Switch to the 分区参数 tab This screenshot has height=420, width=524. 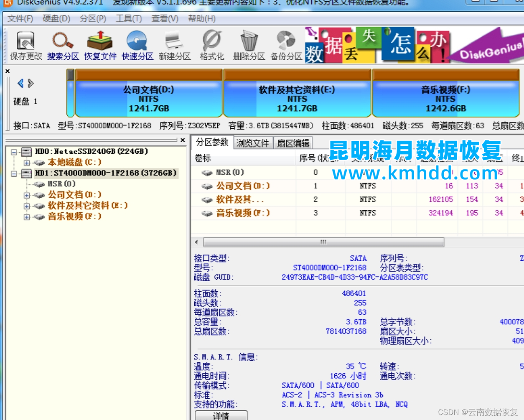(212, 142)
